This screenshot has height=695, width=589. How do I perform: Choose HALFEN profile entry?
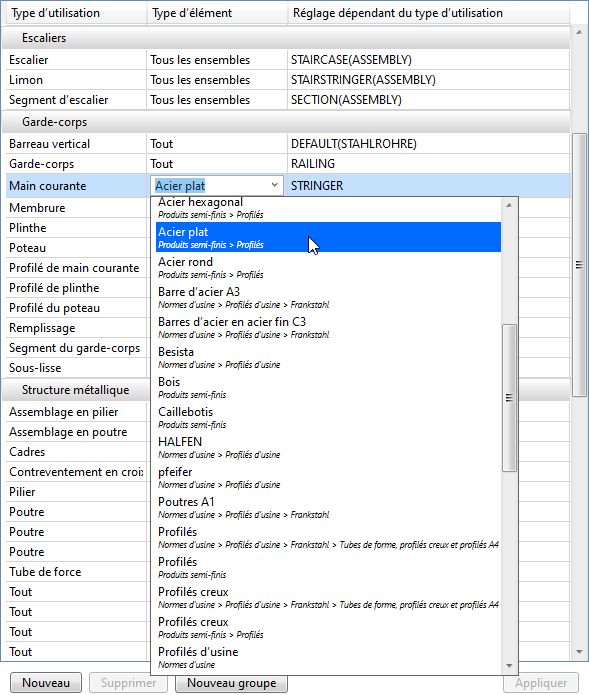tap(328, 447)
